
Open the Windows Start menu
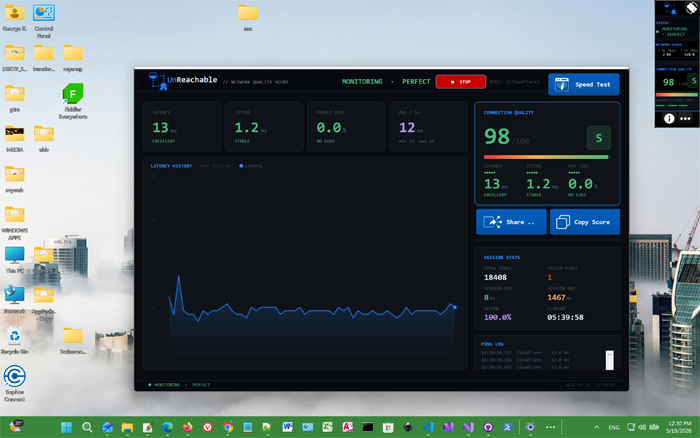(x=67, y=427)
